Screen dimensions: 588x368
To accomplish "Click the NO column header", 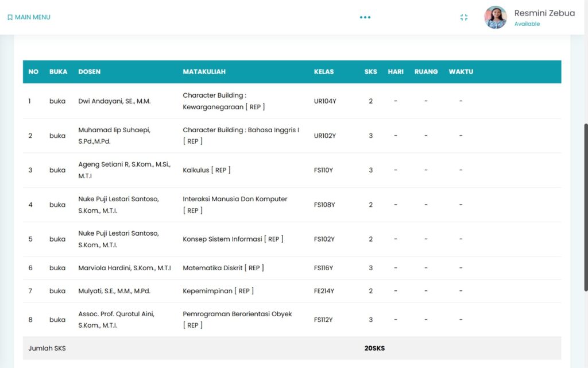I will pos(33,72).
